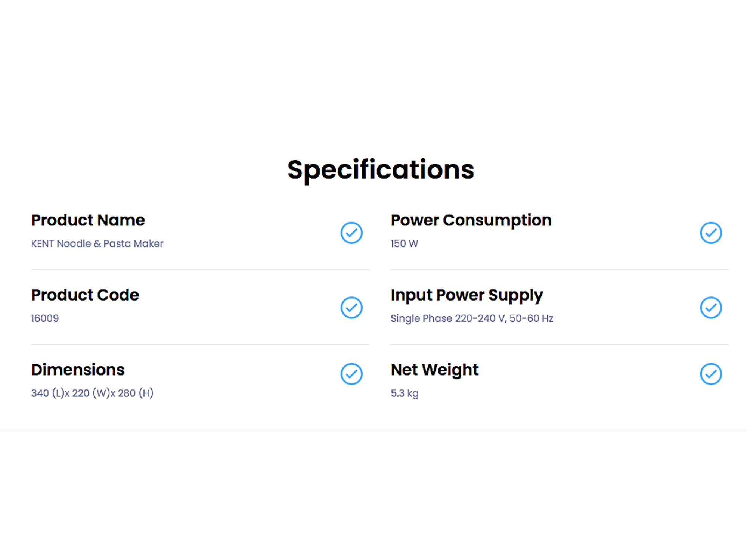Click the 340 (L)x 220 (W)x 280 (H) text
The height and width of the screenshot is (560, 747).
92,393
